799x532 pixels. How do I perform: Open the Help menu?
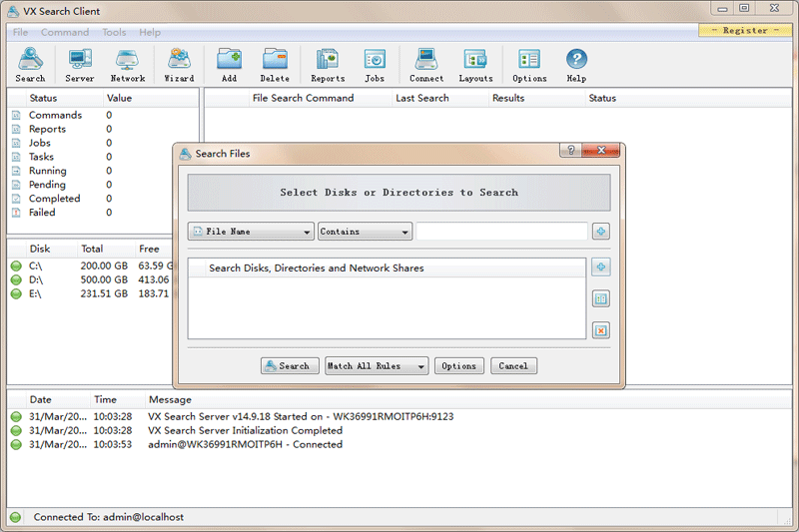point(150,32)
